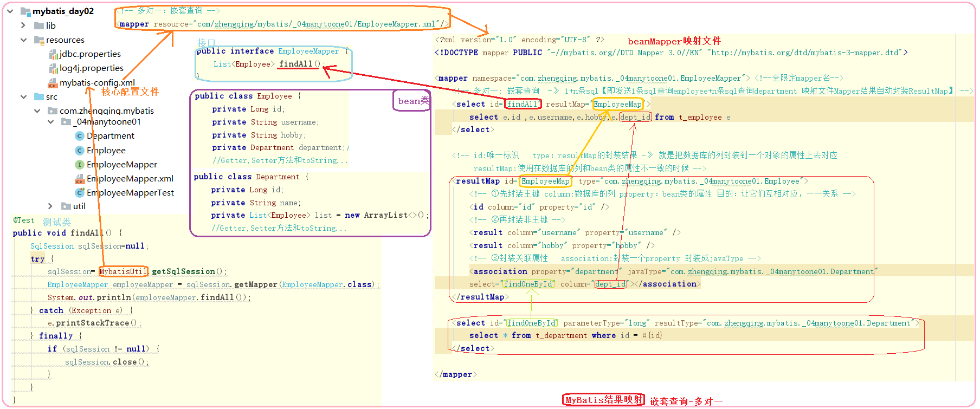
Task: Click the jdbc.properties file icon
Action: pyautogui.click(x=53, y=54)
